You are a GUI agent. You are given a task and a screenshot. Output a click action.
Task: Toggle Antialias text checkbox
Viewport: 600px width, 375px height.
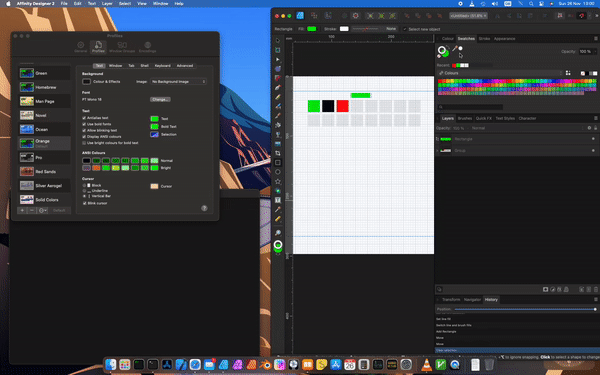(x=84, y=118)
